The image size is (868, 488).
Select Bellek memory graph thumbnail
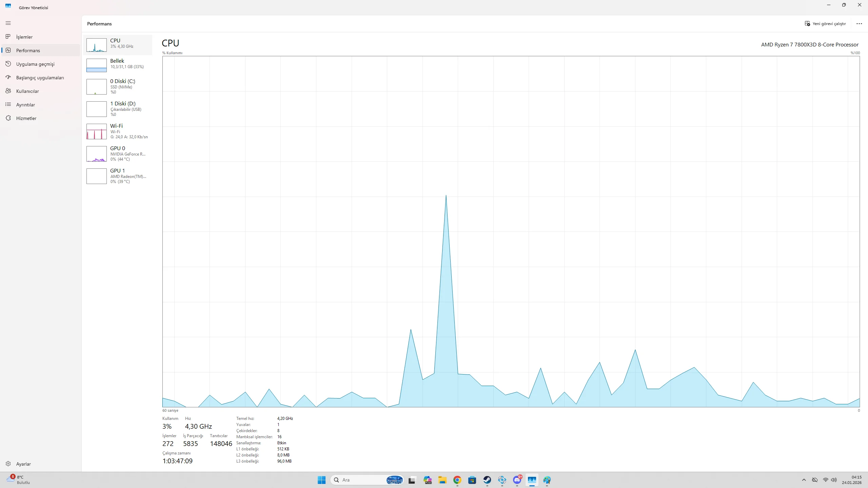click(97, 65)
